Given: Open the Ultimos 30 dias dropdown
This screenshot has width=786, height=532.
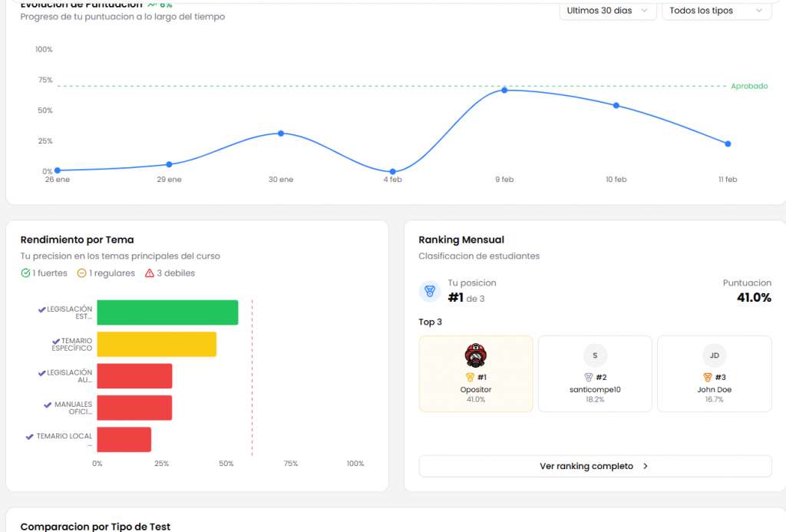Looking at the screenshot, I should click(x=608, y=11).
